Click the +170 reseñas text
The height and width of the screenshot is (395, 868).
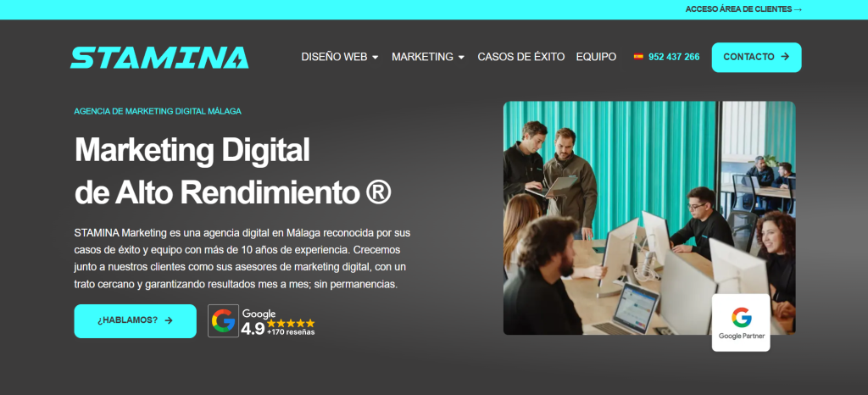pos(291,332)
